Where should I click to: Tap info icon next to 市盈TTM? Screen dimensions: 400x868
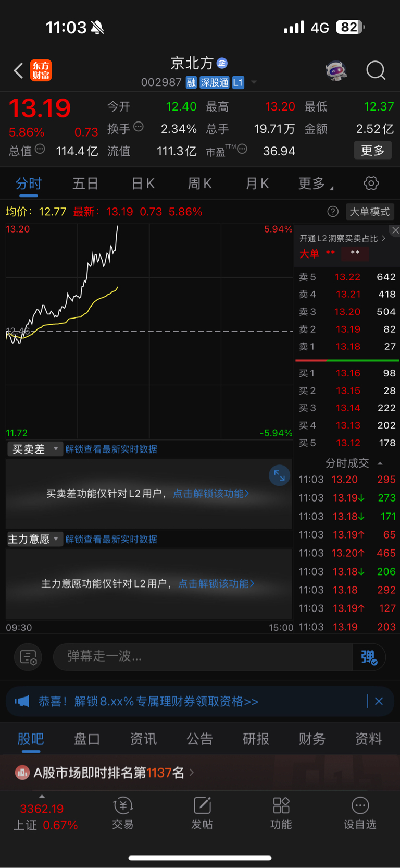click(x=242, y=149)
